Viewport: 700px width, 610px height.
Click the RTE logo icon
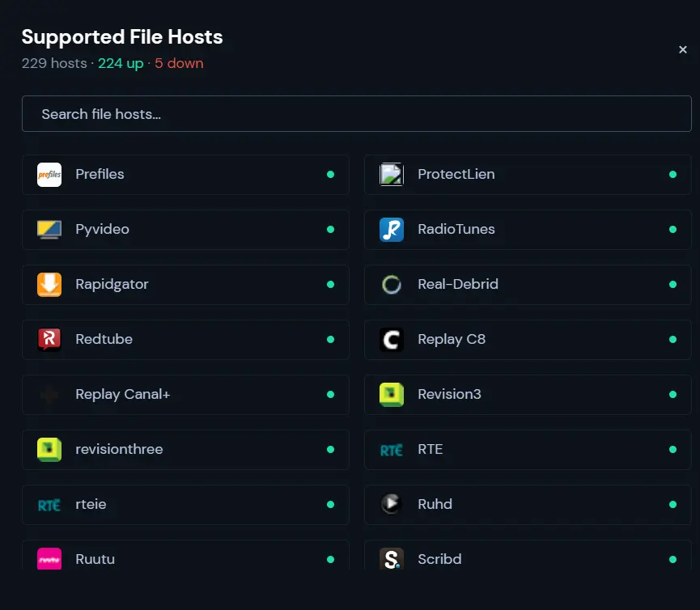click(x=392, y=450)
